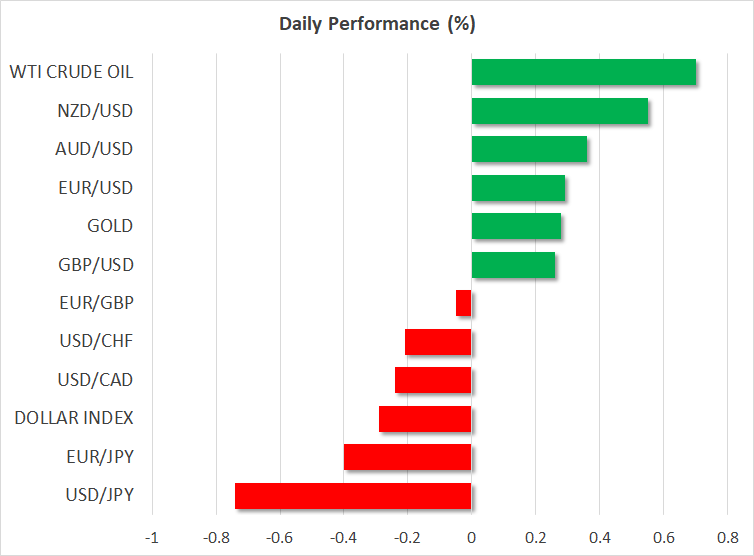Screen dimensions: 754x556
Task: Click the EUR/JPY red bar
Action: pos(407,457)
